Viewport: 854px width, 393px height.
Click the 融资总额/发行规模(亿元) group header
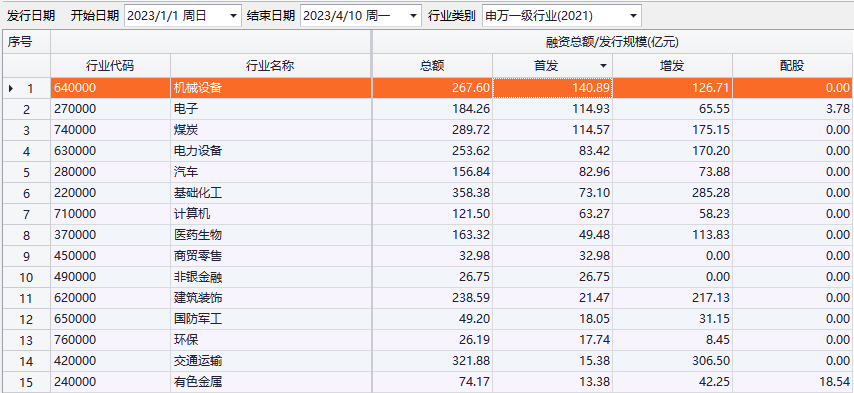click(x=612, y=42)
